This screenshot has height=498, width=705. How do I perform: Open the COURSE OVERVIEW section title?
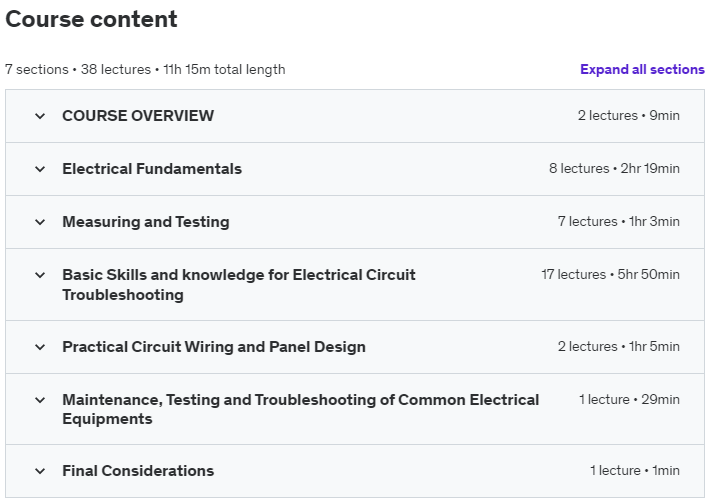pos(138,116)
